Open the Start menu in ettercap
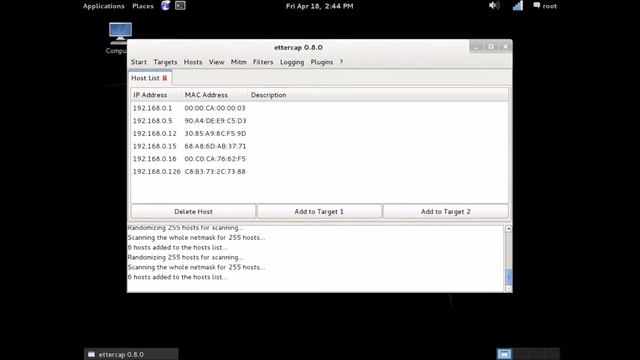 pyautogui.click(x=139, y=62)
